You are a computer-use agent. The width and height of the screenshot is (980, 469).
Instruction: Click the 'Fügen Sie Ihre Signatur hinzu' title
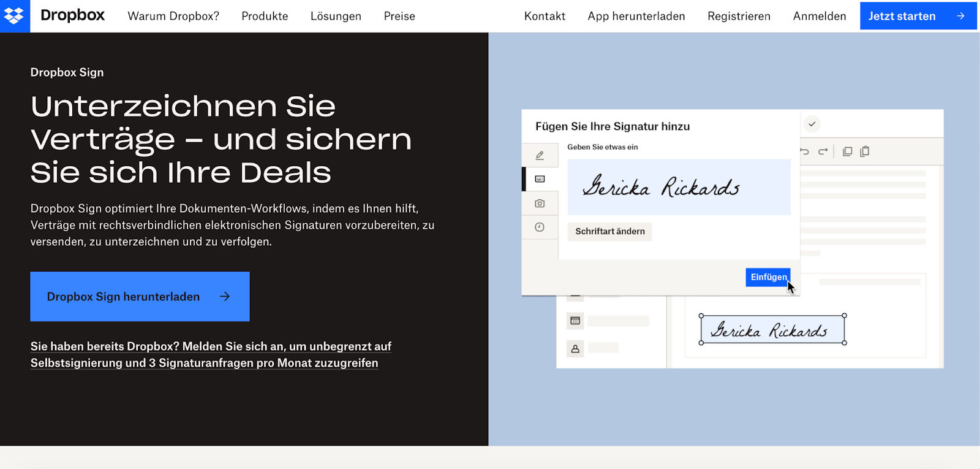point(612,126)
